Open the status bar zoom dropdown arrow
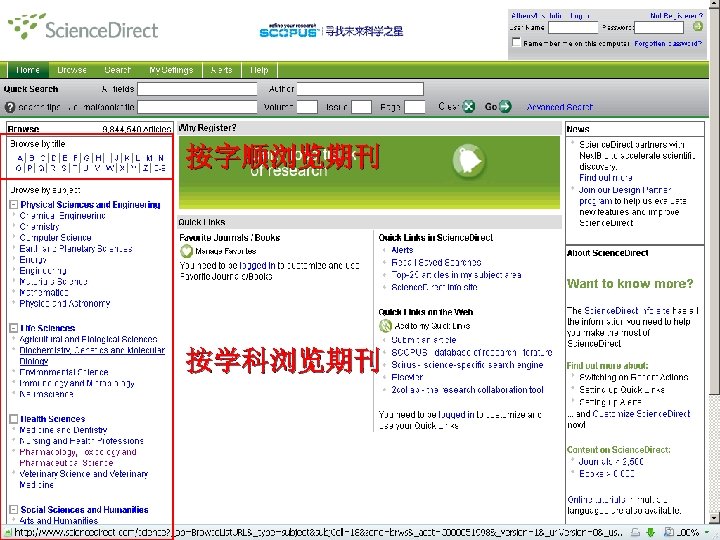The image size is (720, 540). click(708, 533)
